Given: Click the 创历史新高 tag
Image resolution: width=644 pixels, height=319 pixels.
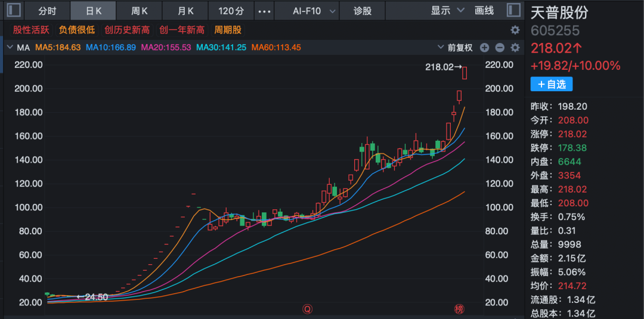Looking at the screenshot, I should coord(128,30).
